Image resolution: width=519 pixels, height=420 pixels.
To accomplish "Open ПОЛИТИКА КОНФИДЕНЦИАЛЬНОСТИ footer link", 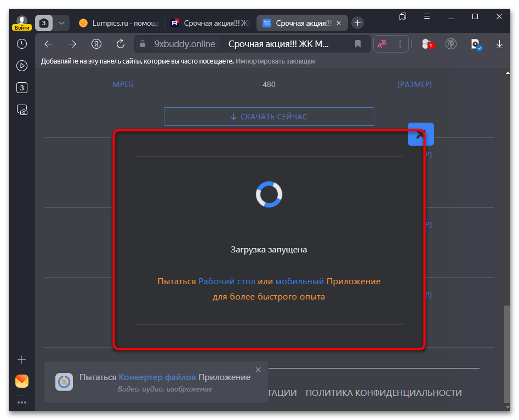I will pos(384,393).
